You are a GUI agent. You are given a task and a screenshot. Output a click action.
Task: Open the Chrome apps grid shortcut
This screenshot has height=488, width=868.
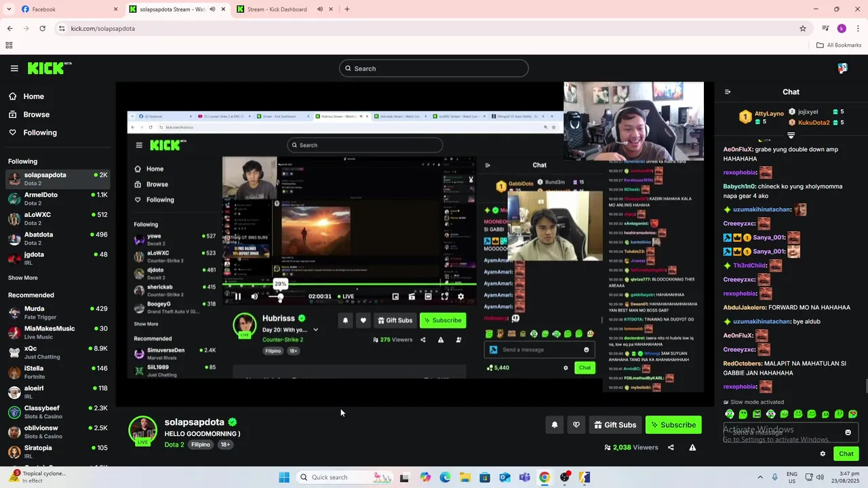coord(9,45)
